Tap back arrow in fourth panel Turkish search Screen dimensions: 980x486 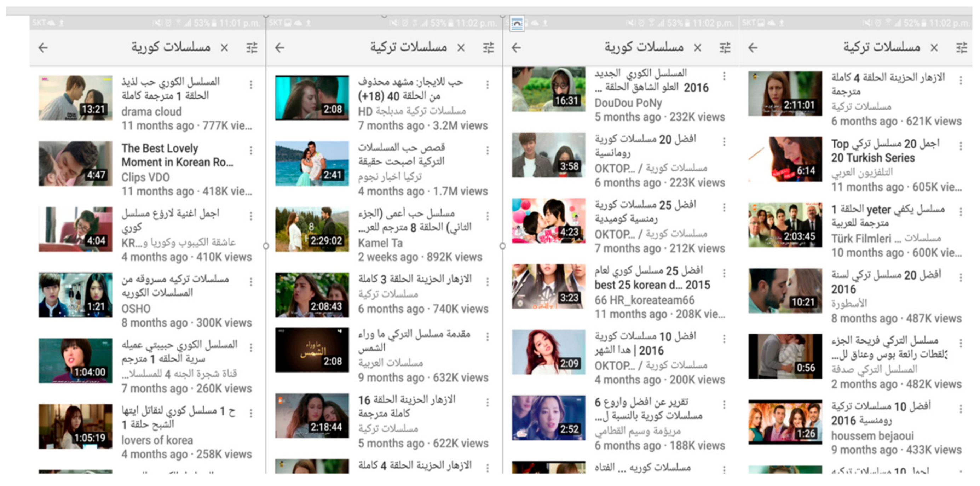753,48
